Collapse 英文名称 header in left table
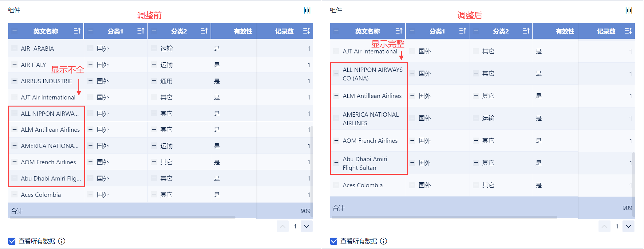Viewport: 644px width, 249px height. click(14, 31)
